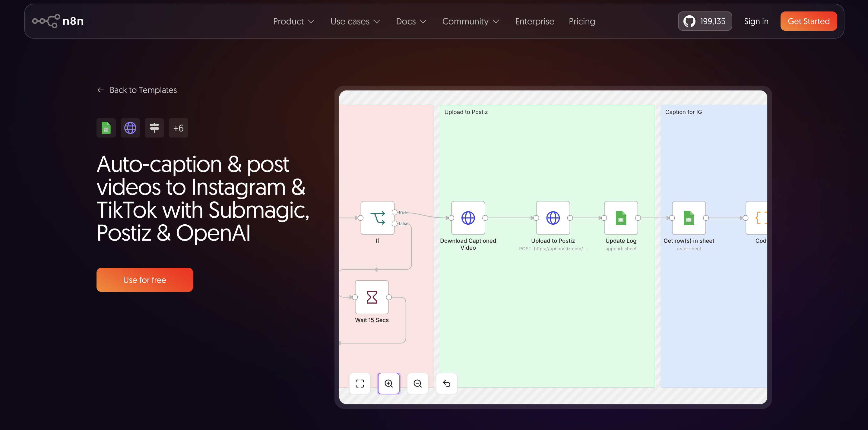The height and width of the screenshot is (430, 868).
Task: Click the Get Started button
Action: pos(809,21)
